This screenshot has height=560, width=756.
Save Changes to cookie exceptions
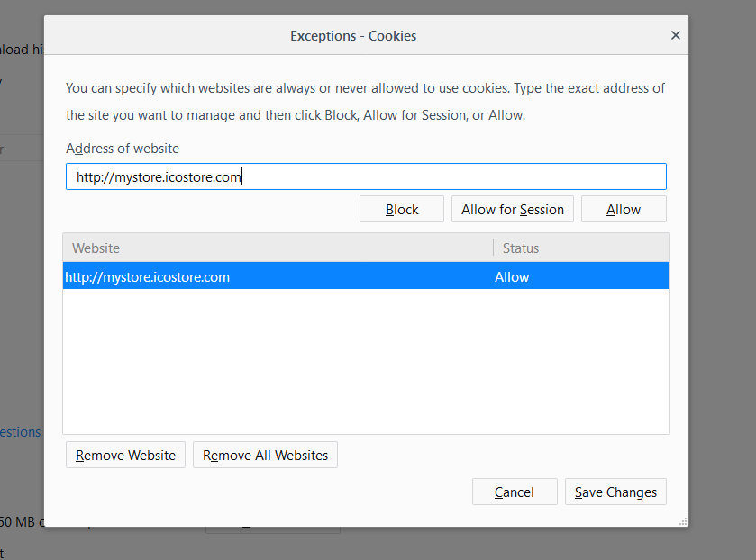click(615, 492)
